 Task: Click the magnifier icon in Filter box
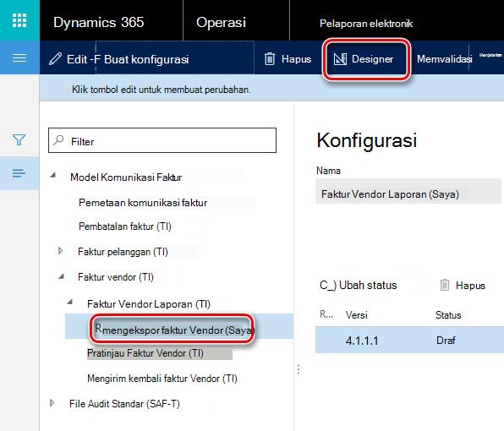(x=58, y=140)
